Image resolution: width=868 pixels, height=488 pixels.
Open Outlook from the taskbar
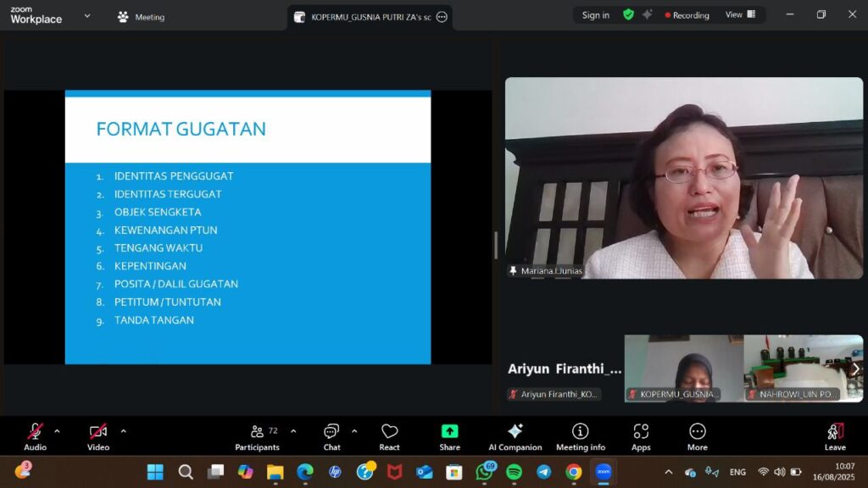pos(425,472)
